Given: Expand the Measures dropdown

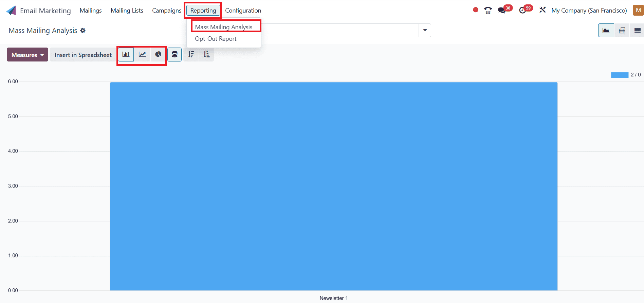Looking at the screenshot, I should coord(27,55).
